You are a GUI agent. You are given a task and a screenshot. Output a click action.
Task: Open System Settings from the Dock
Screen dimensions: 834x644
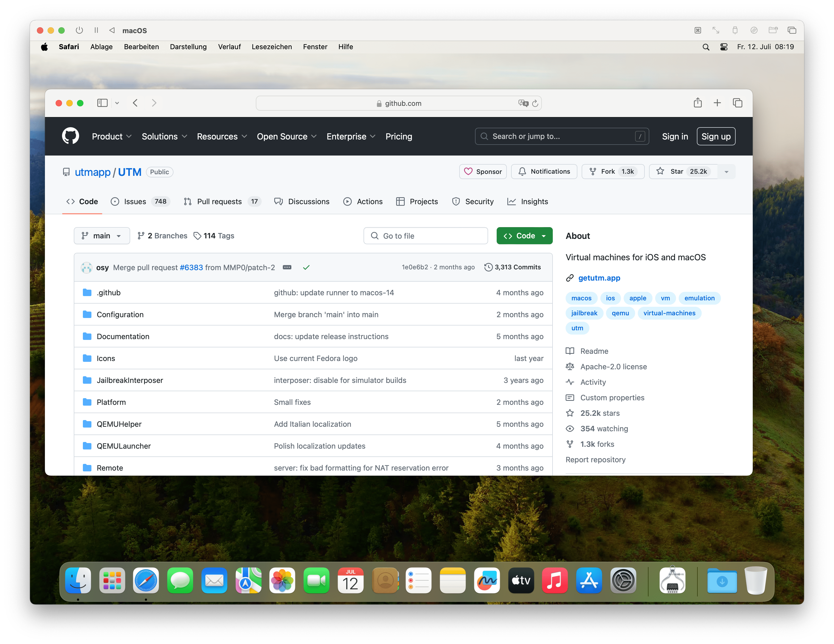coord(623,581)
